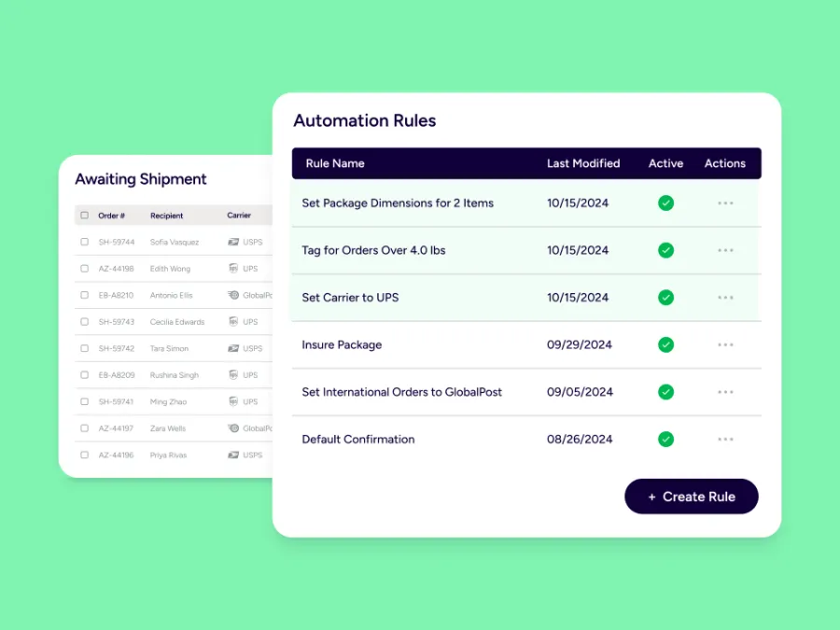Open actions menu for Insure Package rule
Image resolution: width=840 pixels, height=630 pixels.
[725, 345]
